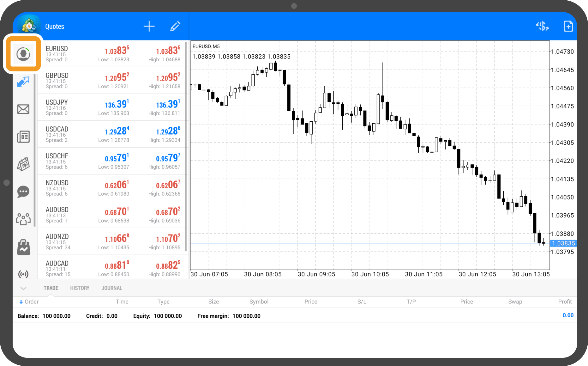The image size is (588, 366).
Task: Click the quotes list scrollbar
Action: 187,145
